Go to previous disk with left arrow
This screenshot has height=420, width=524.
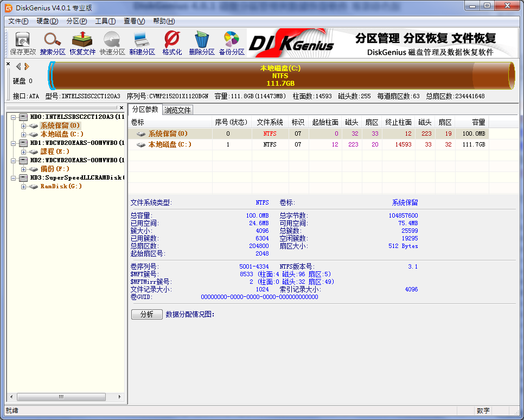click(x=18, y=67)
